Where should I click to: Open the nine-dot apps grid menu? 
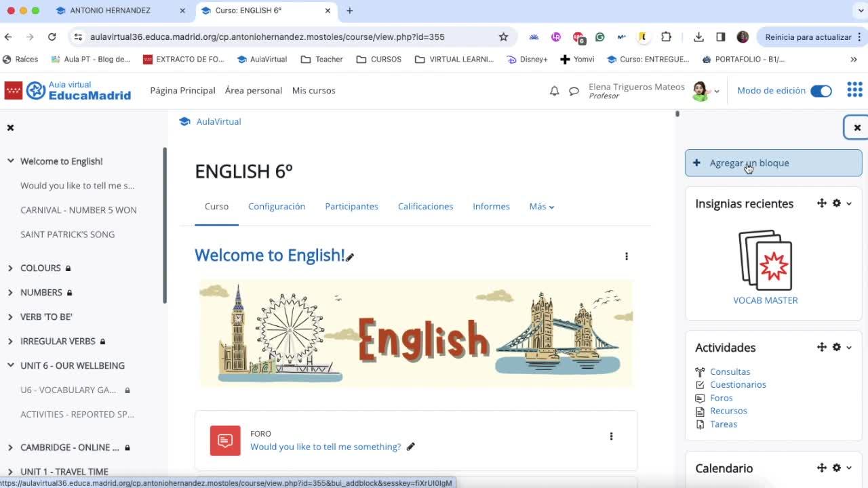pos(854,90)
